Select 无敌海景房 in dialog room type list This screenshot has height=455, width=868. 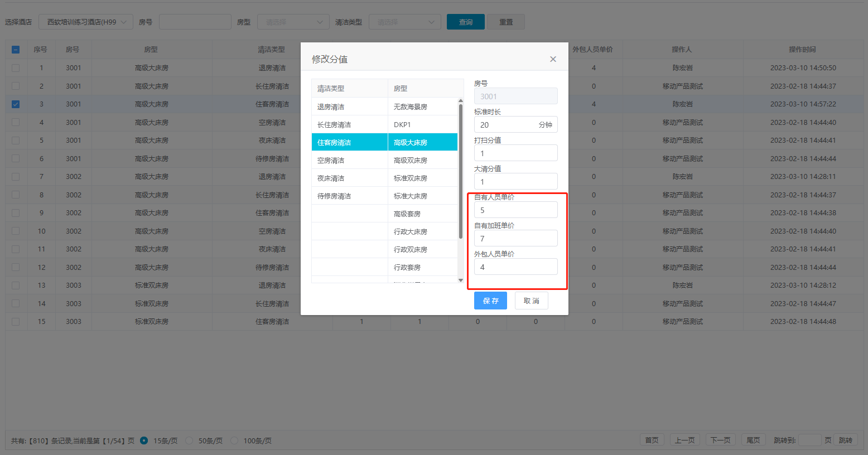click(x=423, y=107)
